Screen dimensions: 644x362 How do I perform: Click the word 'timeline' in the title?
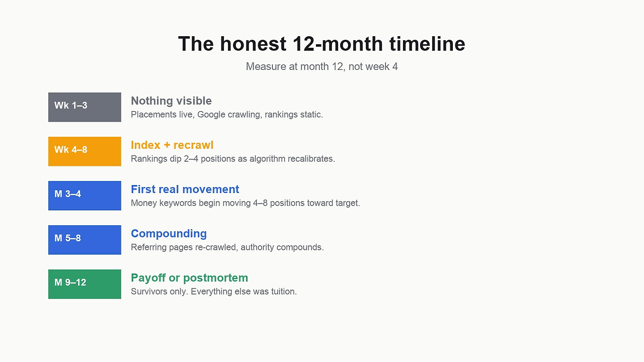427,44
